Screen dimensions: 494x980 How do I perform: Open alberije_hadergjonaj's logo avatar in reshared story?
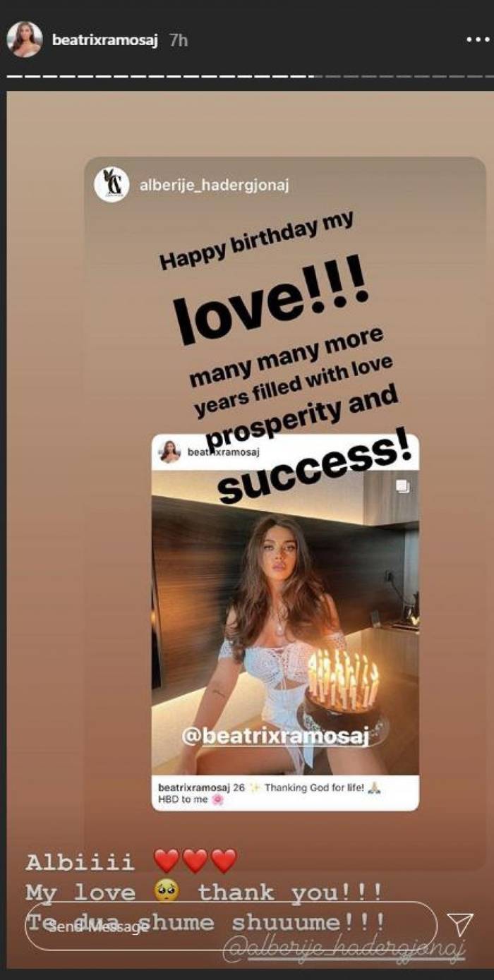112,185
